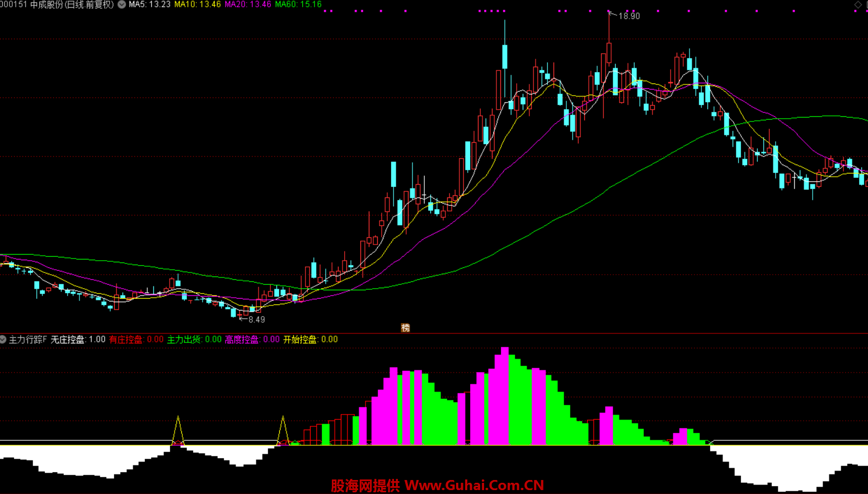This screenshot has width=868, height=494.
Task: Click the 18.90 high price marker
Action: (x=628, y=16)
